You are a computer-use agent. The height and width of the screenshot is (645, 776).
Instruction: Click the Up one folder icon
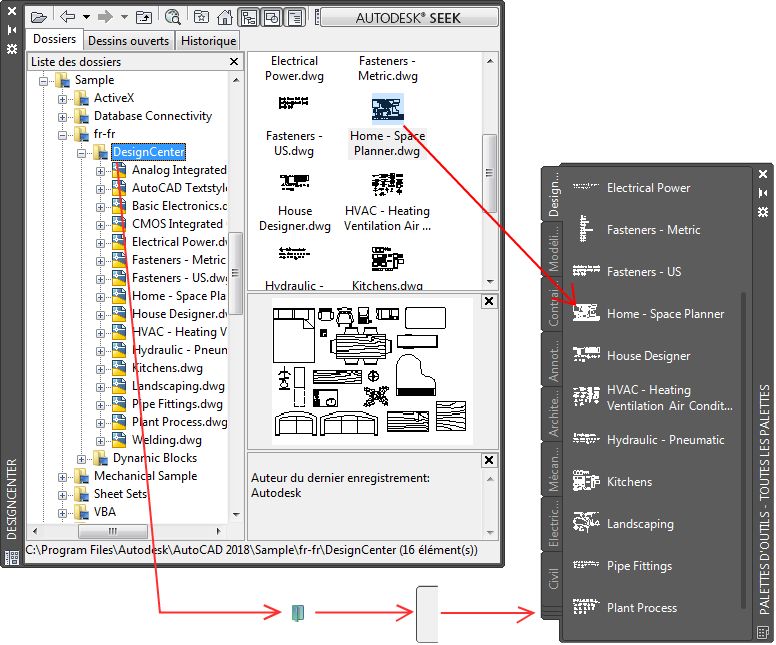144,18
